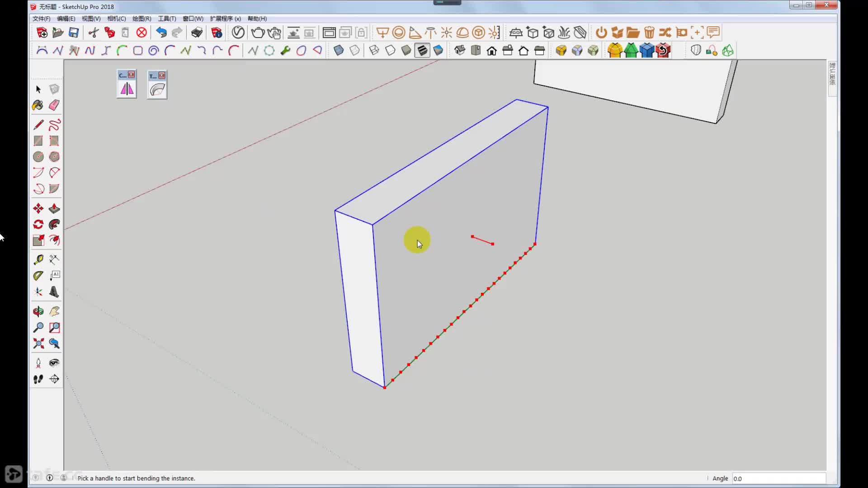Open the 文件(F) menu
The image size is (868, 488).
click(42, 19)
